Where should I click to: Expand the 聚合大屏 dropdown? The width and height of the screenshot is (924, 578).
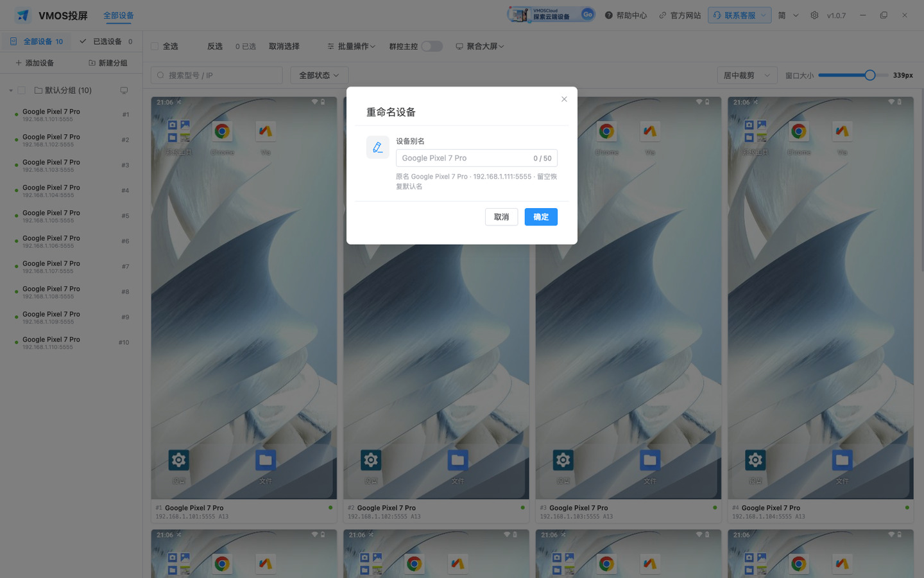(480, 46)
